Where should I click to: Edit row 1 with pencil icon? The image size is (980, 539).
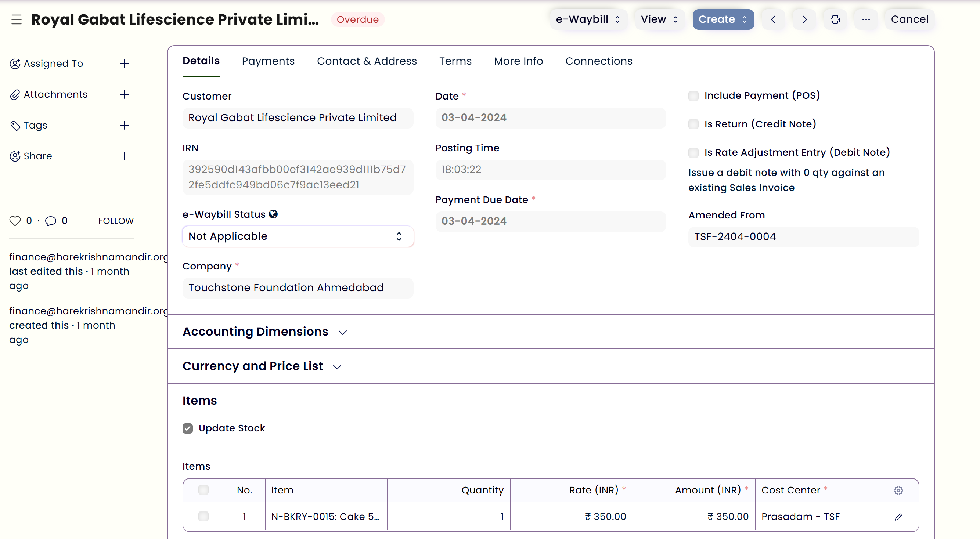[x=898, y=517]
